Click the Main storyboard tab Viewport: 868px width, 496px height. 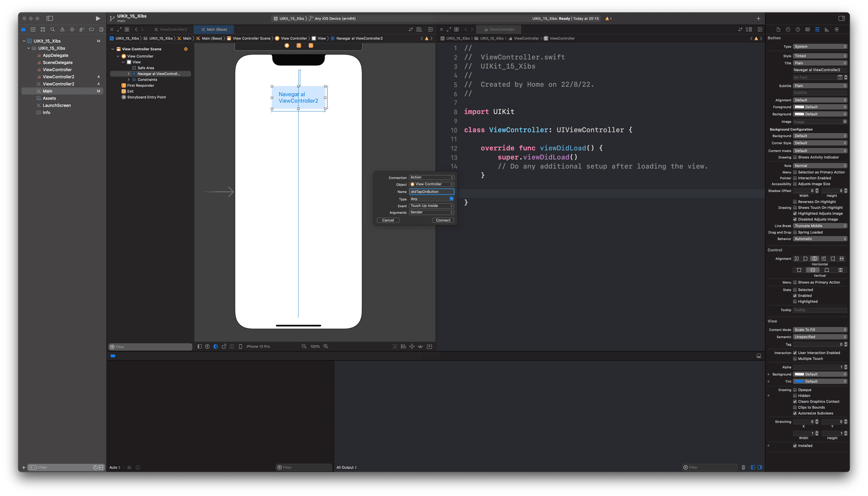pos(215,29)
